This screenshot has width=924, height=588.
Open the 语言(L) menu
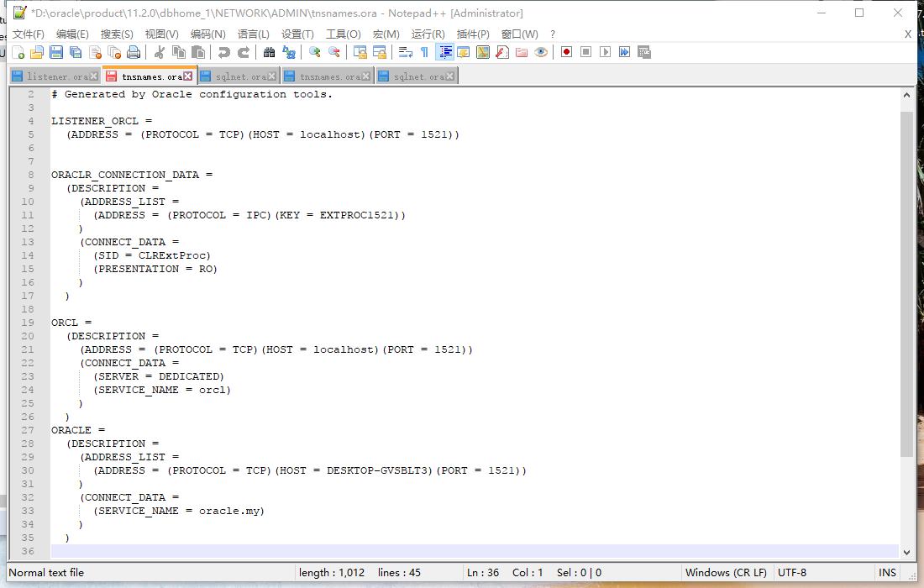(x=254, y=34)
